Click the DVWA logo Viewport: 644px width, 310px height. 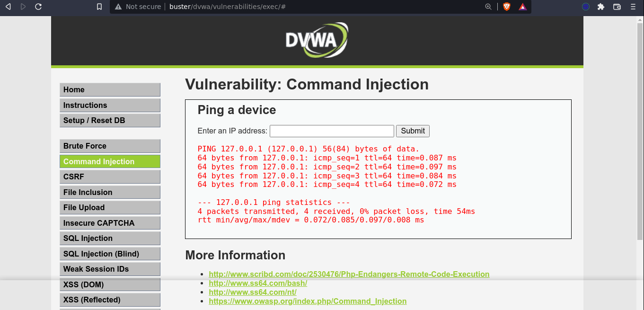[x=317, y=40]
